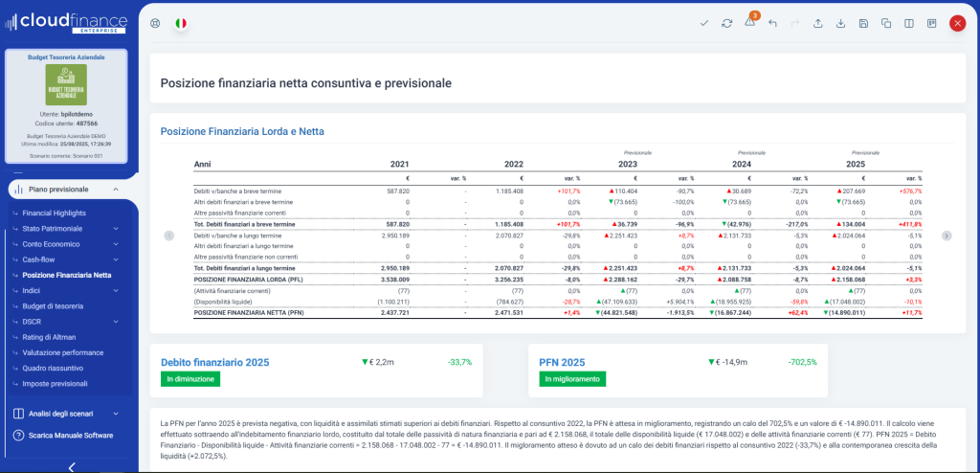Click the Budget Tesoreria Aziendale thumbnail

click(x=66, y=84)
